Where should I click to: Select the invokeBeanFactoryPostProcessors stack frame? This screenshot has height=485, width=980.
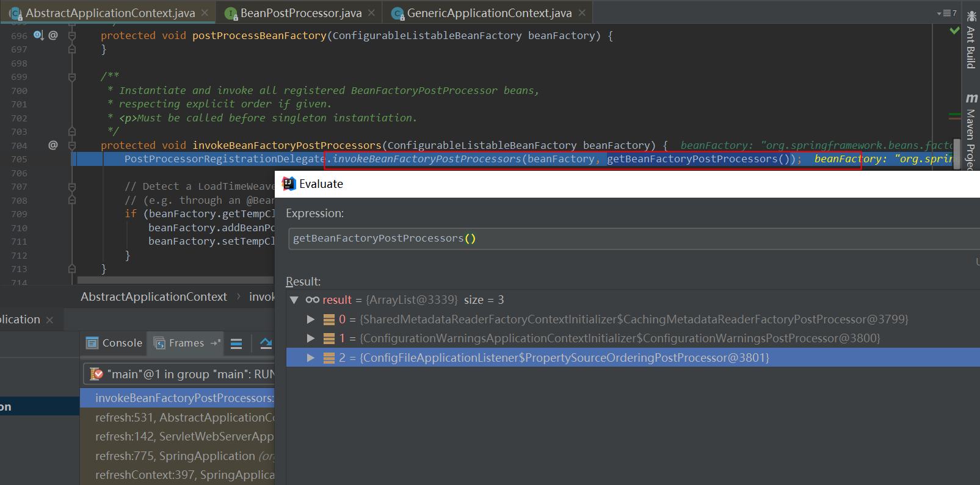pyautogui.click(x=177, y=398)
